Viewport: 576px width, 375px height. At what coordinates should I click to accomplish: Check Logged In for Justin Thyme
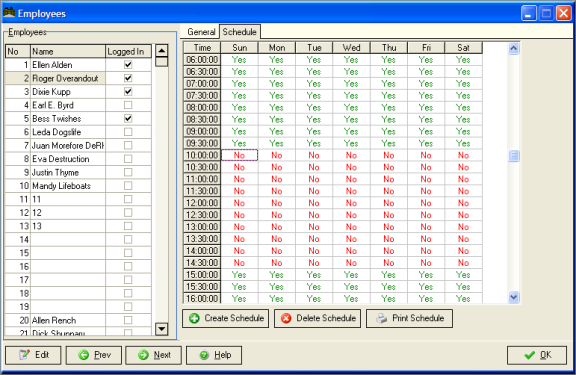(128, 172)
